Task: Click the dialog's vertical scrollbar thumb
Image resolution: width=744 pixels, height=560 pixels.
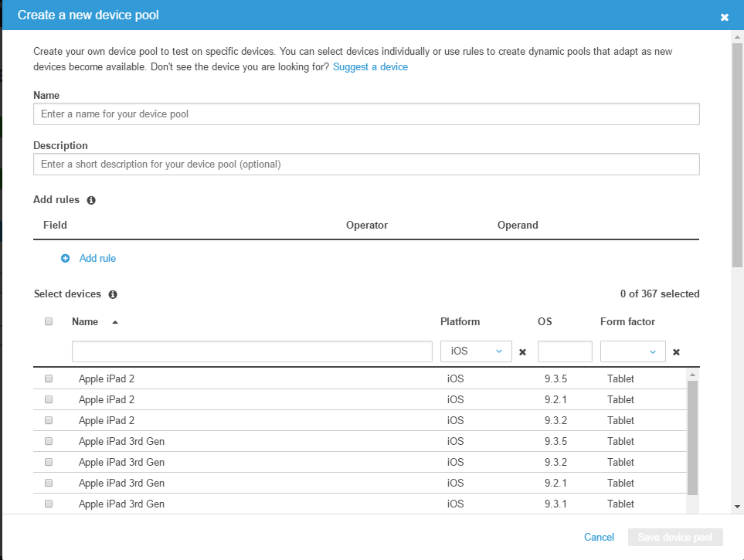Action: [x=737, y=154]
